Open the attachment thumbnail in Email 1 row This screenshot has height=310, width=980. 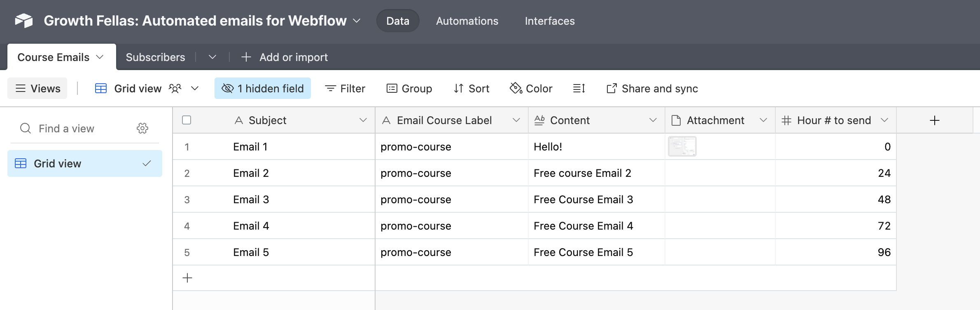[682, 146]
